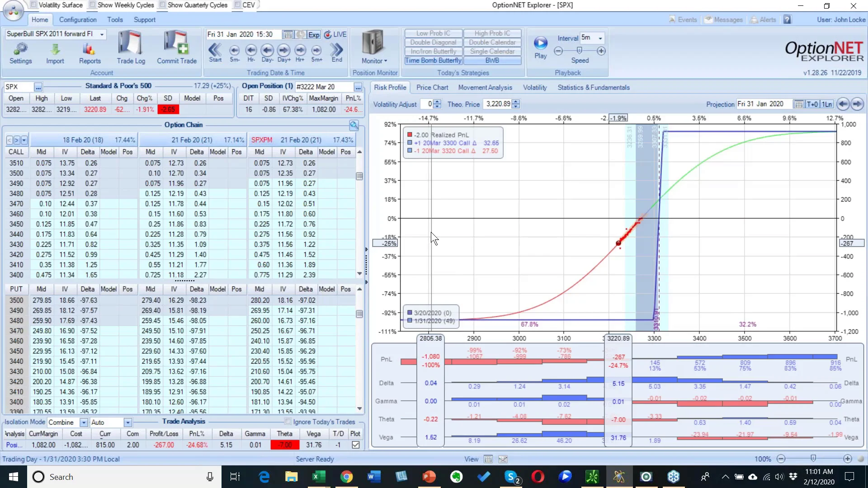Image resolution: width=868 pixels, height=488 pixels.
Task: Check Ignore Today's Trades
Action: pos(288,422)
